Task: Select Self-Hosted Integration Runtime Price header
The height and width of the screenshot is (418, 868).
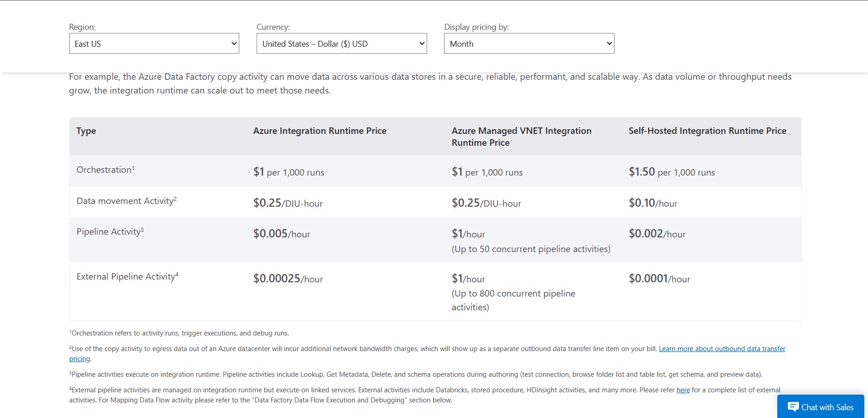Action: tap(707, 131)
